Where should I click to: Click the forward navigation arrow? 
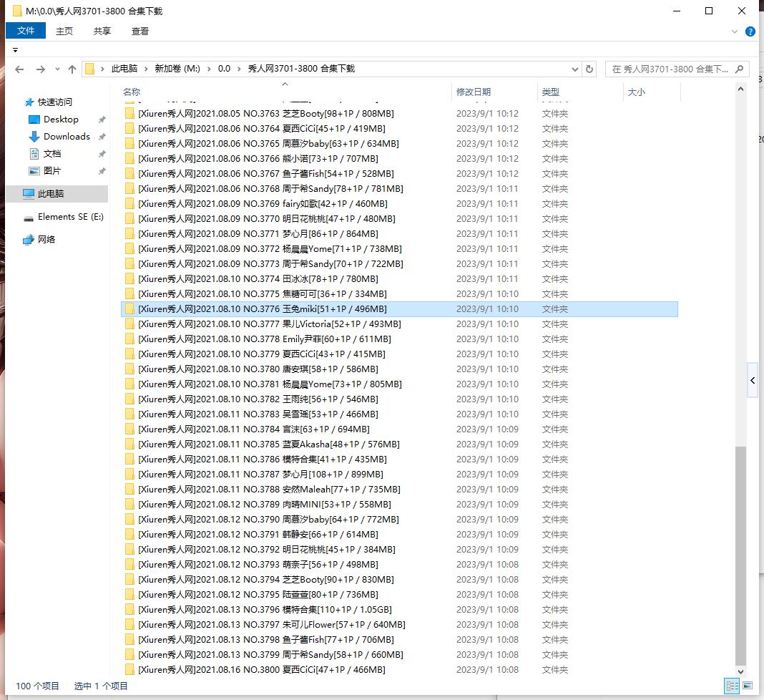point(41,69)
